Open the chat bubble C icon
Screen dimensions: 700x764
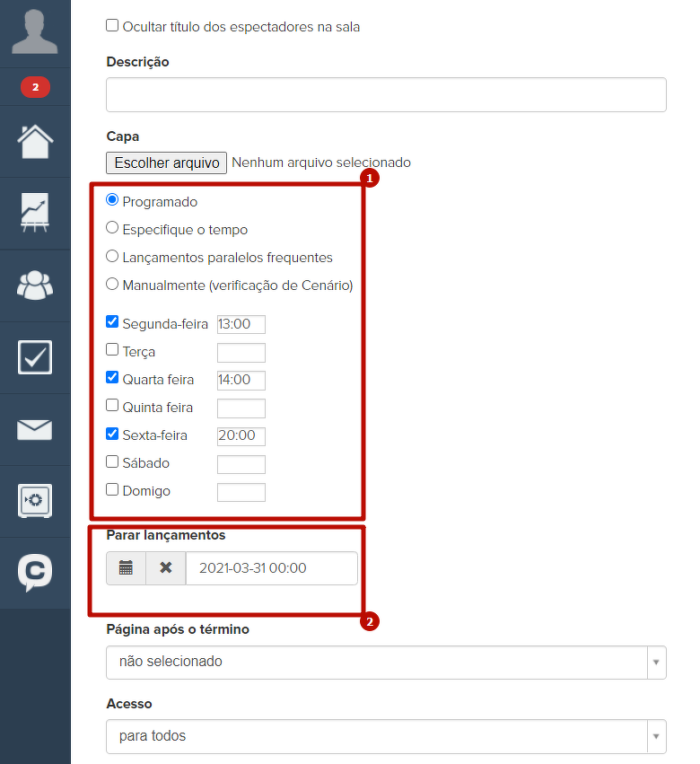coord(35,573)
